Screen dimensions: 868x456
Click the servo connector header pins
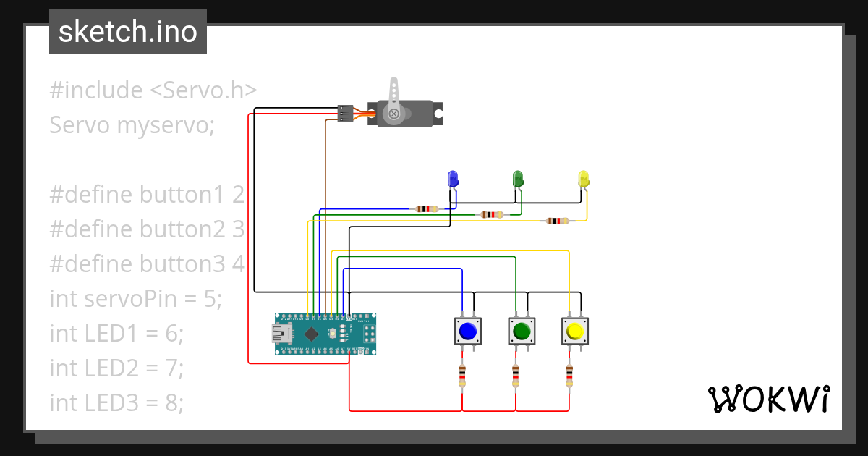[x=344, y=113]
